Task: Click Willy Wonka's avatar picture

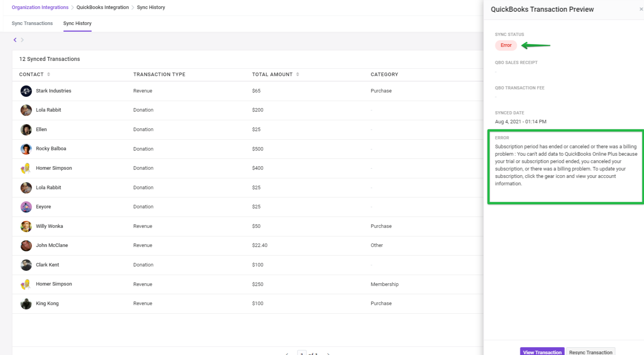Action: point(26,226)
